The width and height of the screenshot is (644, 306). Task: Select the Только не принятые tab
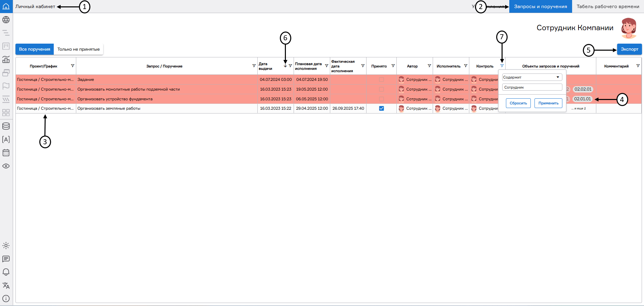(78, 49)
